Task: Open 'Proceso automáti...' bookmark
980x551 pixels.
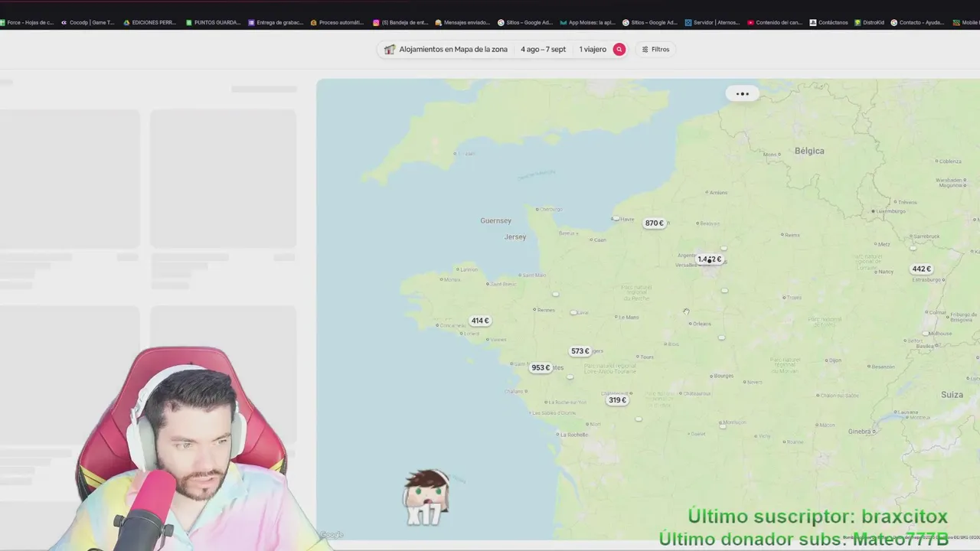Action: point(338,22)
